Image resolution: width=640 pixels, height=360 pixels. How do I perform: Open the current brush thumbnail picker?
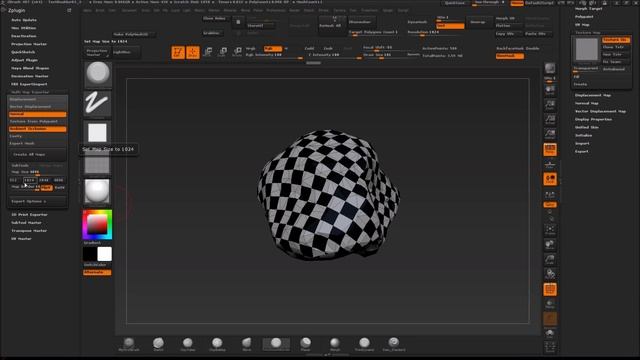pos(98,75)
